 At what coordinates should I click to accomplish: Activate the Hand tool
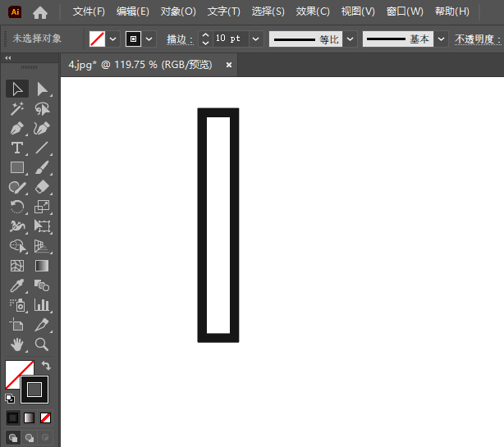(17, 344)
